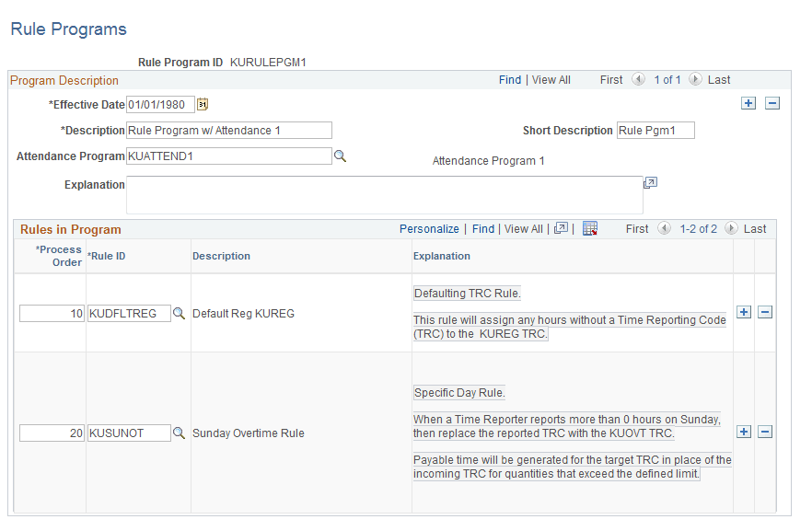This screenshot has width=812, height=531.
Task: Click Find in the Program Description header
Action: pyautogui.click(x=510, y=79)
